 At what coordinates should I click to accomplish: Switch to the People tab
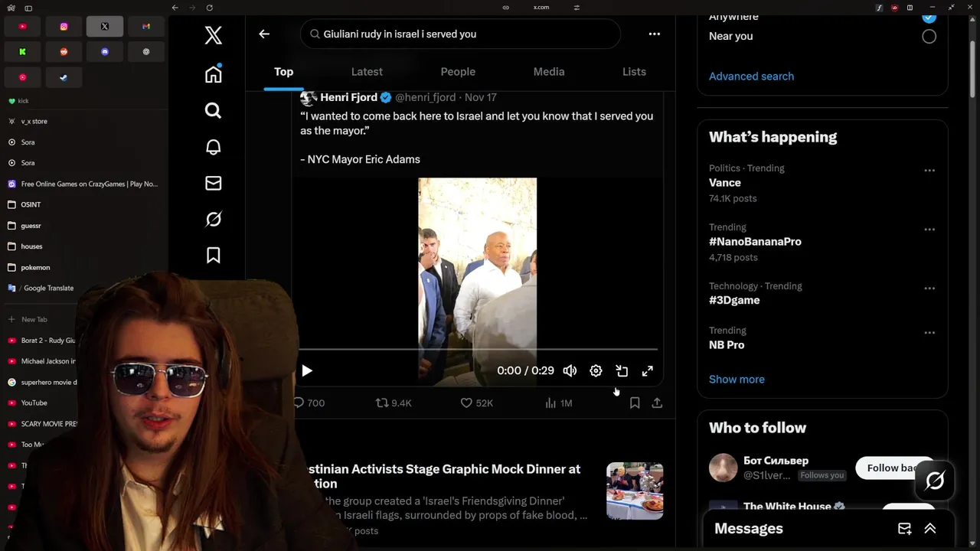pos(458,71)
